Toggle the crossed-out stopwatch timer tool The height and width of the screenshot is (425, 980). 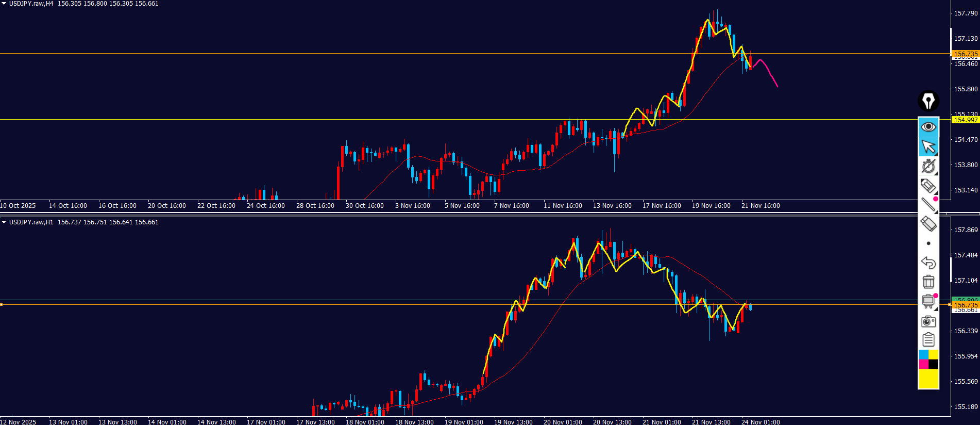(928, 166)
